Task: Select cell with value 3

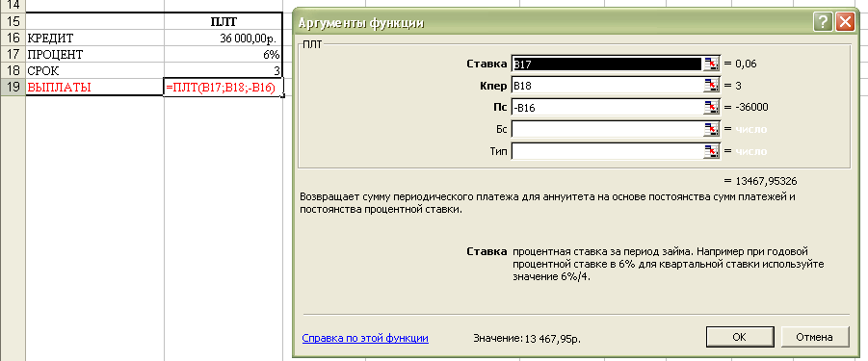Action: (x=224, y=71)
